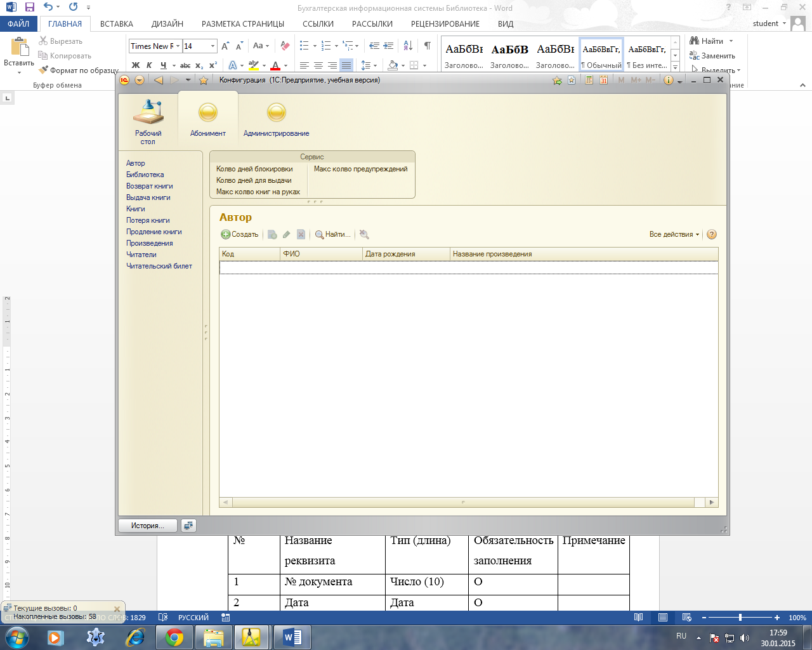Click Word increase indent icon
Screen dimensions: 812x650
[x=389, y=46]
